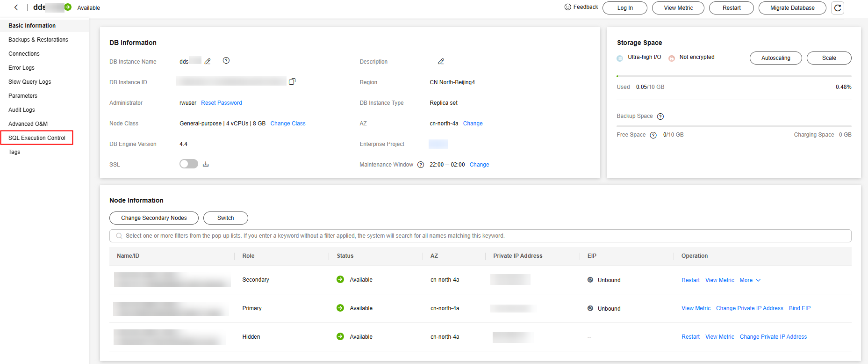The width and height of the screenshot is (868, 364).
Task: Toggle the SSL switch
Action: click(189, 164)
